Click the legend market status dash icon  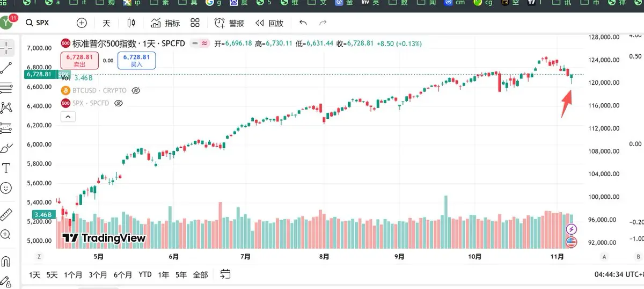click(195, 44)
